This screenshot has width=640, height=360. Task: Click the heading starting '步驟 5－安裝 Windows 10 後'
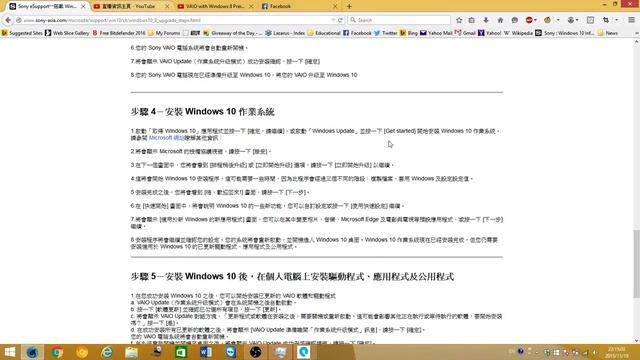pyautogui.click(x=292, y=276)
